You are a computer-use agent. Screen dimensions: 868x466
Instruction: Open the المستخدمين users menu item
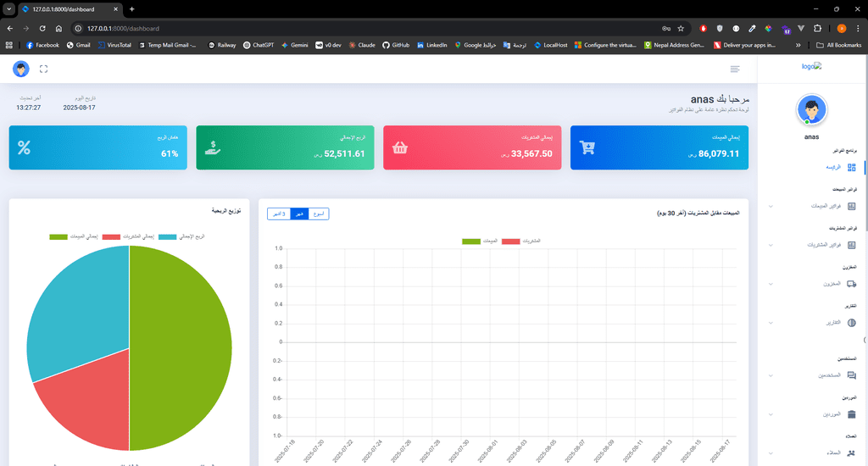pyautogui.click(x=815, y=374)
